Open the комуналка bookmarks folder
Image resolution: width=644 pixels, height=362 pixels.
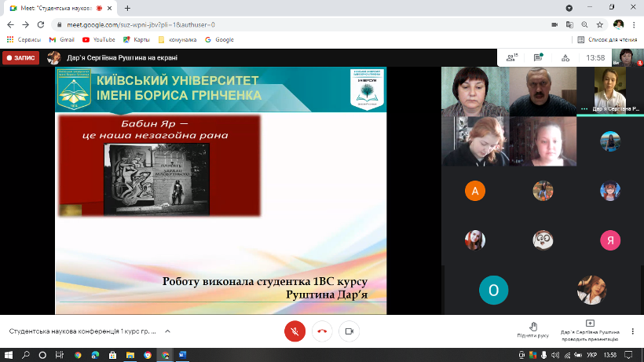(177, 40)
